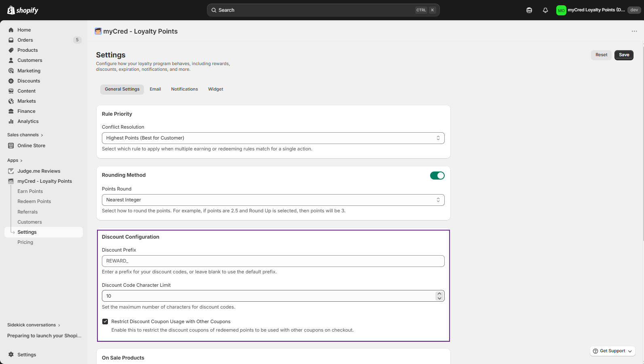644x364 pixels.
Task: Click the Shopify logo icon
Action: (11, 10)
